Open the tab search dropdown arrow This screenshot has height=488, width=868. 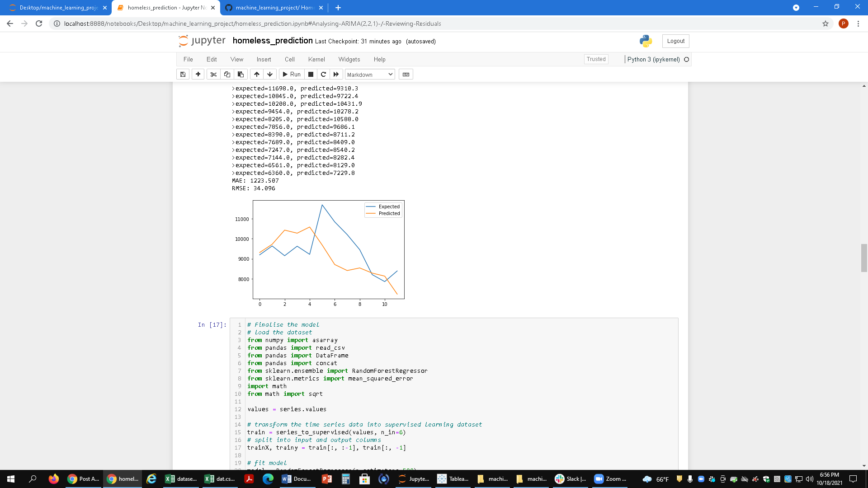point(796,8)
